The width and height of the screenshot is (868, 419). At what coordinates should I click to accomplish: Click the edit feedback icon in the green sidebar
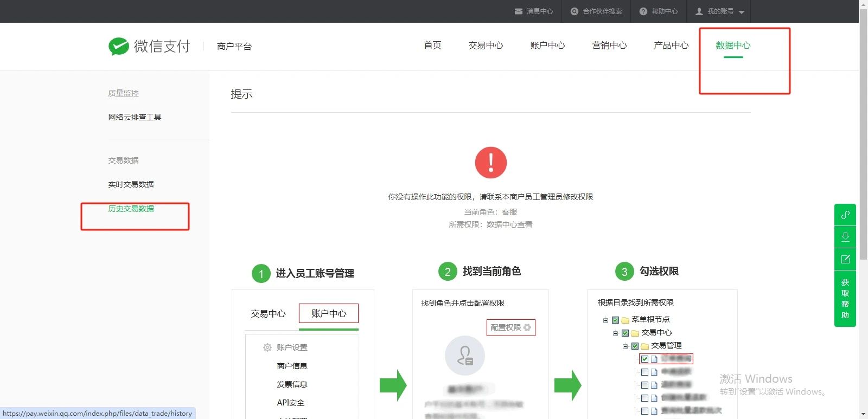[x=845, y=259]
